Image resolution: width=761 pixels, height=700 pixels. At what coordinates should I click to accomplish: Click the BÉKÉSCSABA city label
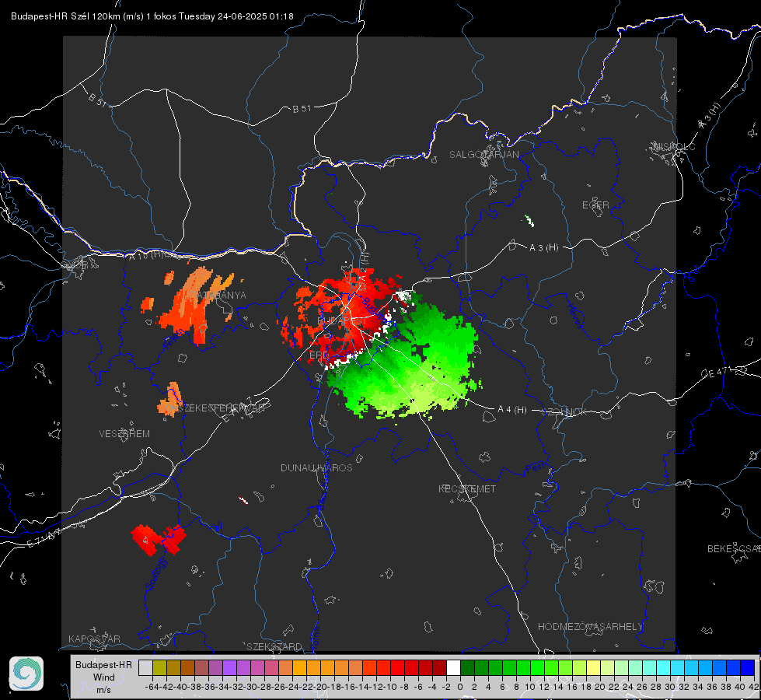[x=734, y=549]
